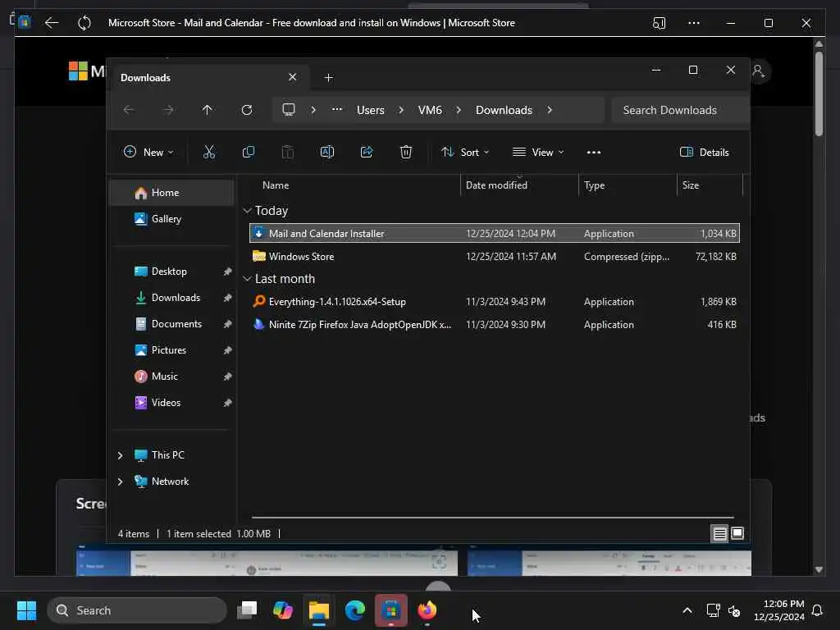Click the Paste clipboard icon
This screenshot has height=630, width=840.
click(x=288, y=152)
